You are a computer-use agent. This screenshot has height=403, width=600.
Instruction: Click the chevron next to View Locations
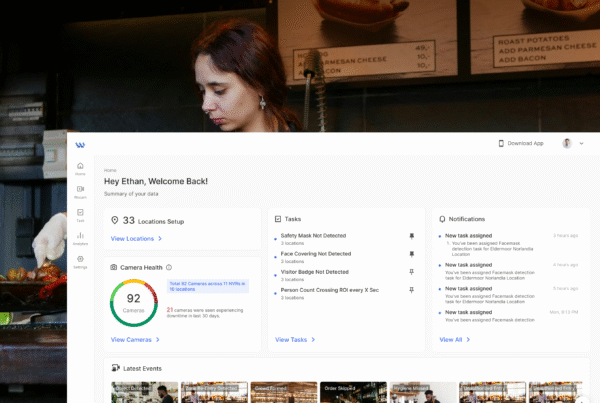tap(160, 239)
